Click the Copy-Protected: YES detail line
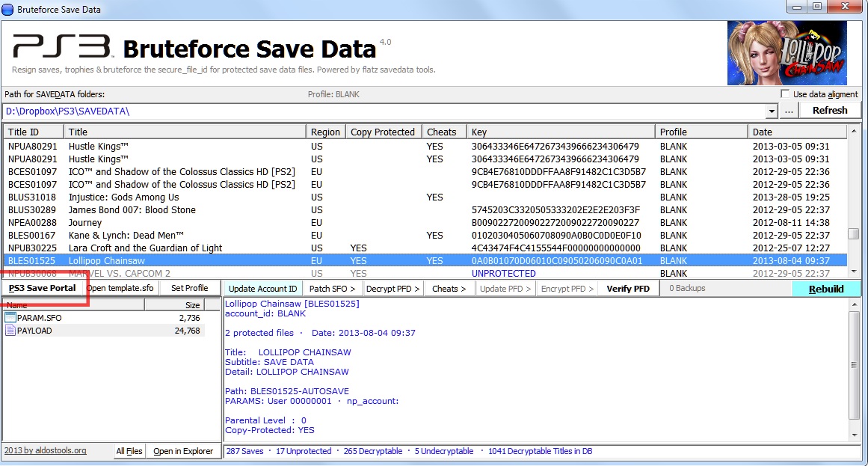The width and height of the screenshot is (868, 466). [x=270, y=430]
